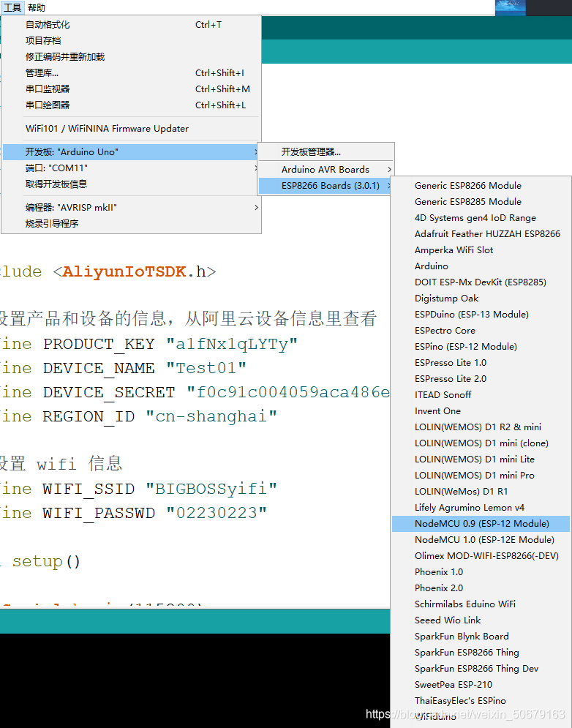Open 开发板管理器... boards manager
572x728 pixels.
pyautogui.click(x=326, y=152)
